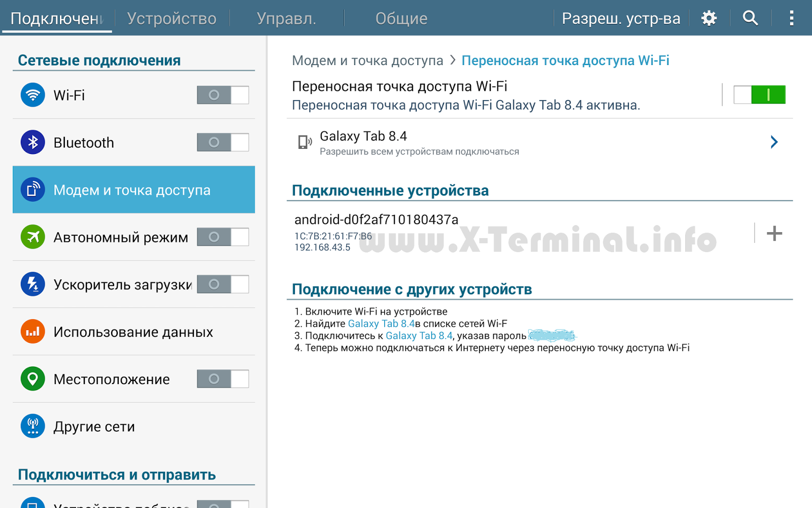The width and height of the screenshot is (812, 508).
Task: Tap hotspot device icon beside Galaxy Tab 8.4
Action: [x=304, y=142]
